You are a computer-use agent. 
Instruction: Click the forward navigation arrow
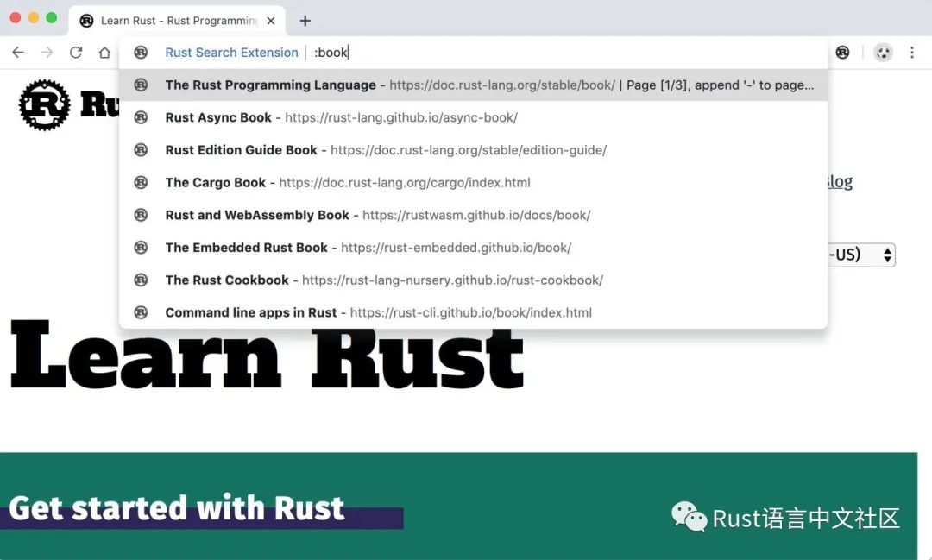click(47, 53)
